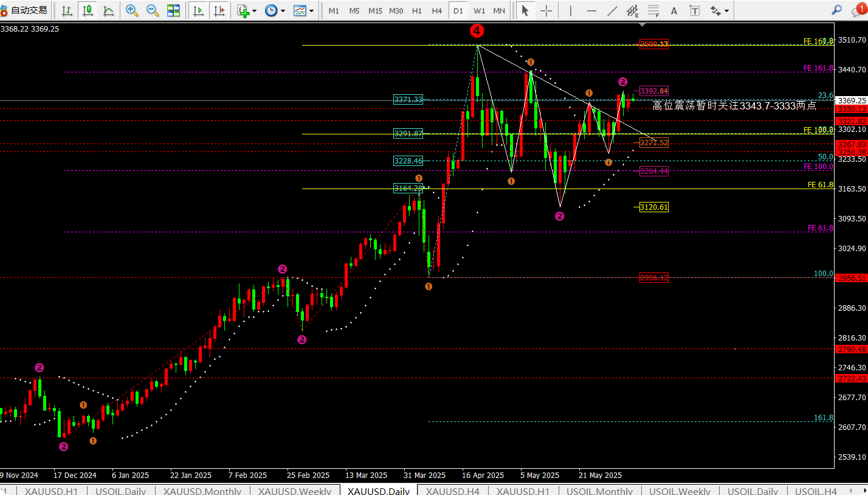Open the USOIL.Weekly tab
868x495 pixels.
coord(680,491)
